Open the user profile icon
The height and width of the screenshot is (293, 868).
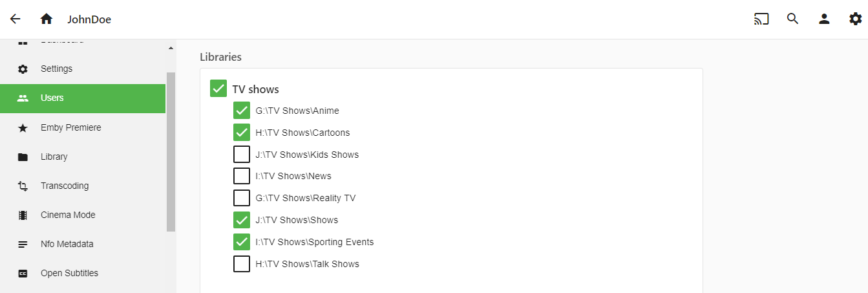click(824, 19)
